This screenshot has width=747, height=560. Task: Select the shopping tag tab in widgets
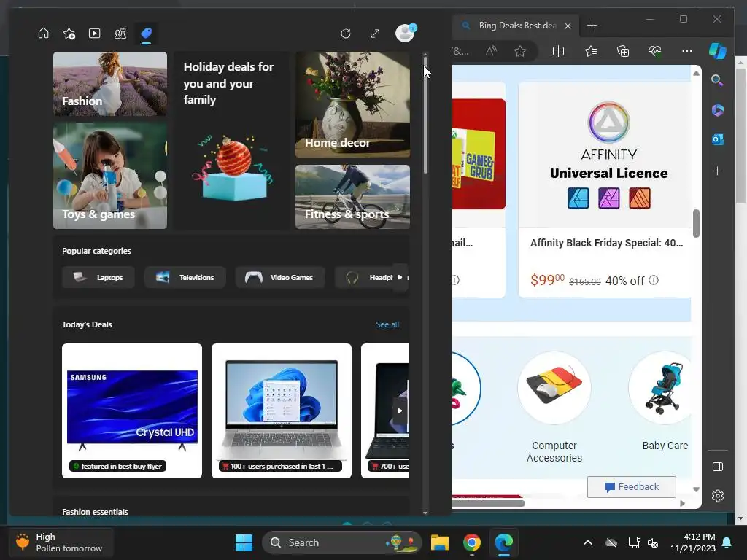tap(146, 34)
